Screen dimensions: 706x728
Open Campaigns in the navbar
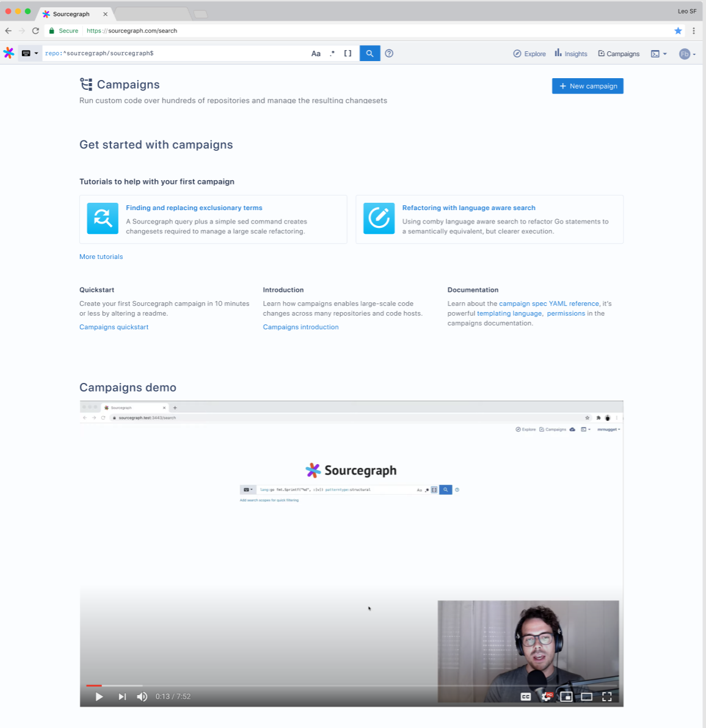click(x=619, y=54)
